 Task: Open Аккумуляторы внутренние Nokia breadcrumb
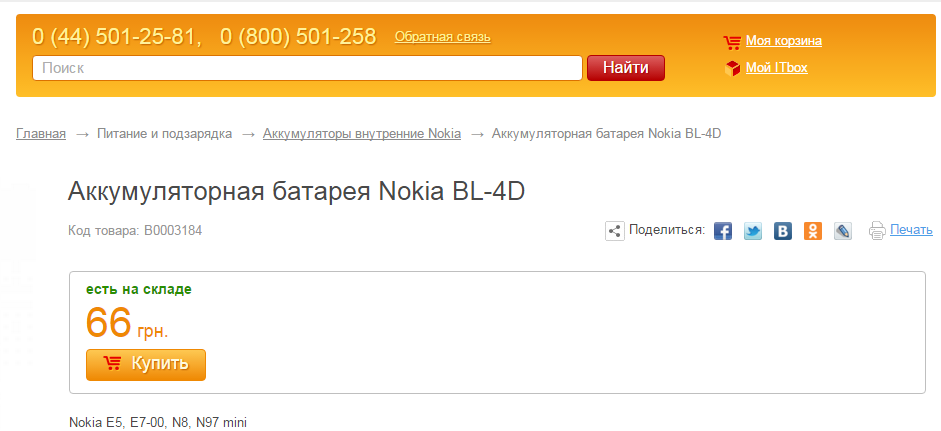361,134
